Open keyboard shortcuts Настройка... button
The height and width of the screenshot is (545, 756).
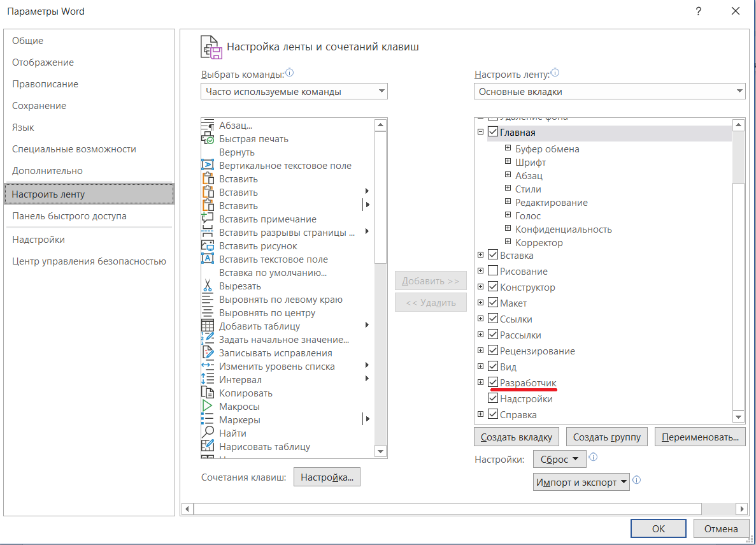327,477
